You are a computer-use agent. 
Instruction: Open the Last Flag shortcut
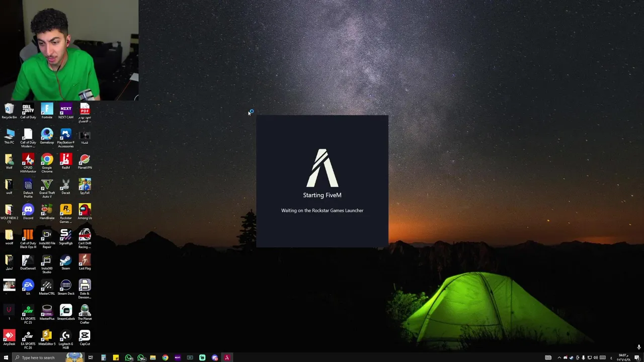85,262
